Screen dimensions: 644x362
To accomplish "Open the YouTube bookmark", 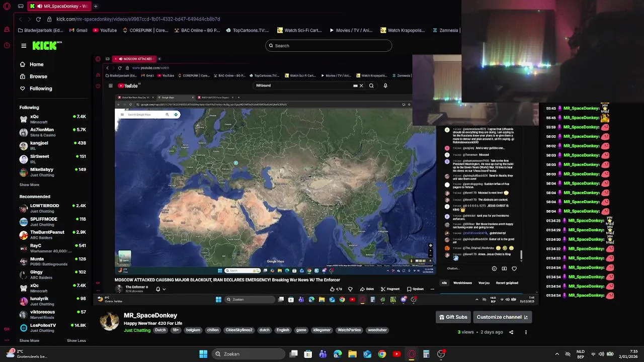I will tap(105, 30).
